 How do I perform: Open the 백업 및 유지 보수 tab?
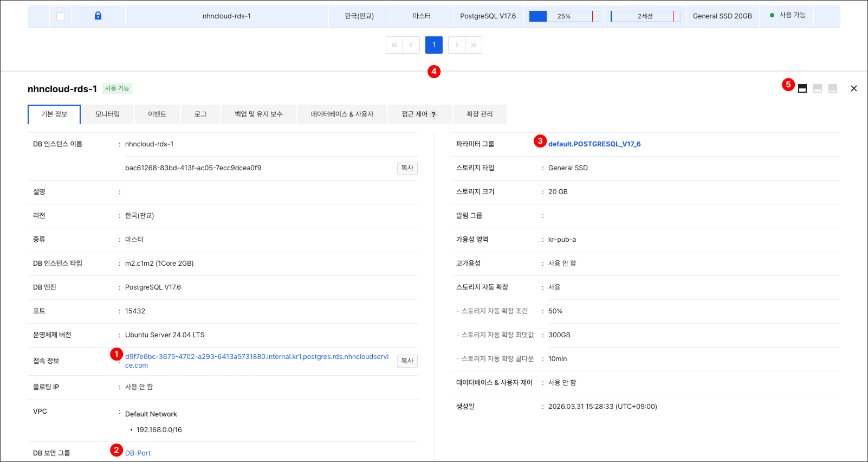coord(258,114)
